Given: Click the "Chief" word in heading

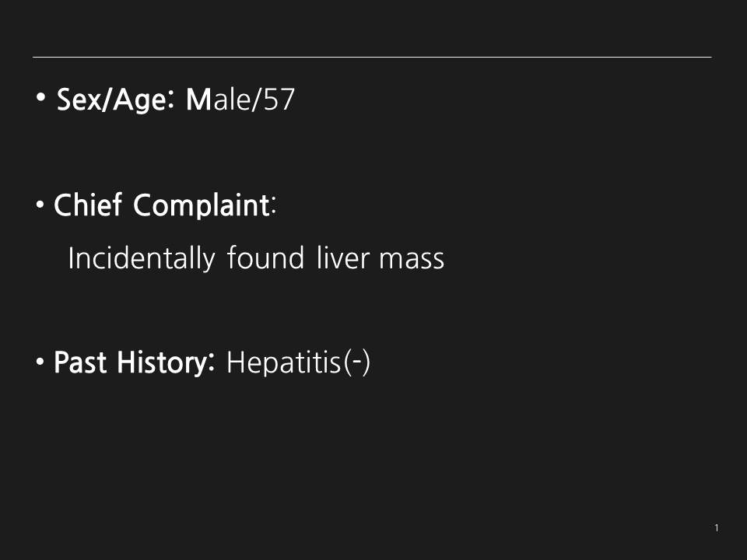Looking at the screenshot, I should tap(88, 205).
